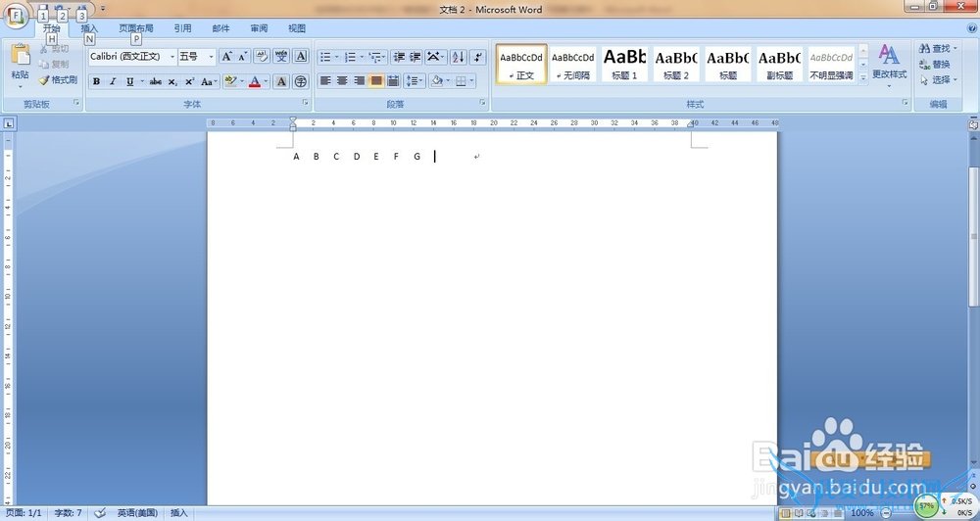
Task: Open the font size dropdown (五号)
Action: point(212,57)
